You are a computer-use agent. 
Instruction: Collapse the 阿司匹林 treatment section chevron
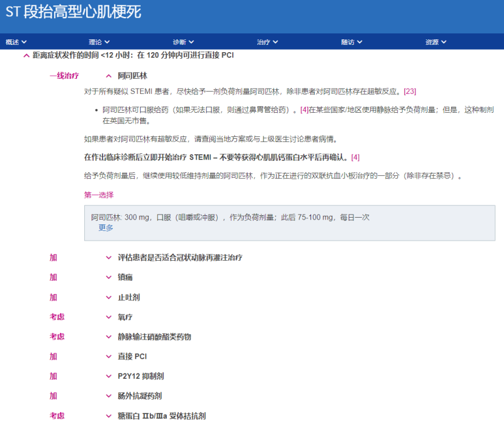[x=109, y=76]
